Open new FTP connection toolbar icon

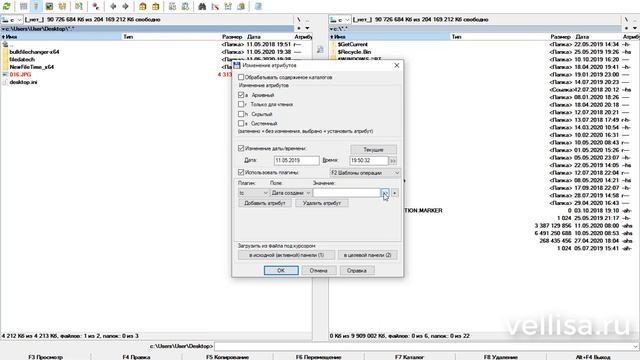click(185, 6)
